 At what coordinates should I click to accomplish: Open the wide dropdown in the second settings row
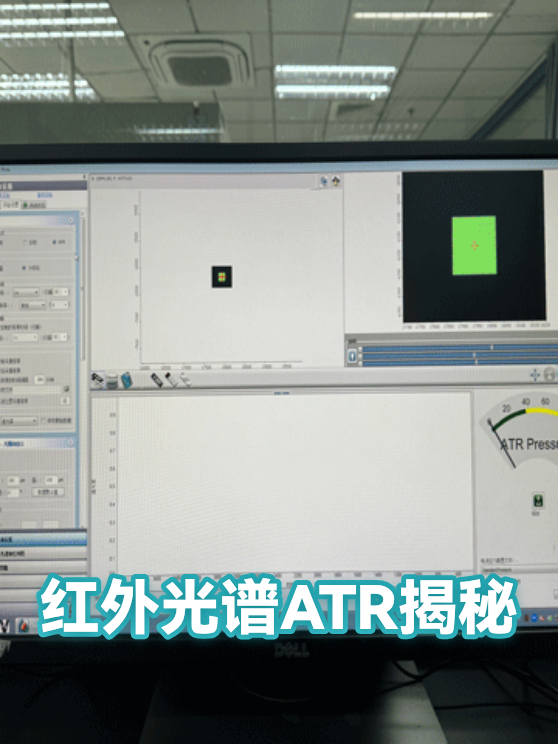[33, 305]
